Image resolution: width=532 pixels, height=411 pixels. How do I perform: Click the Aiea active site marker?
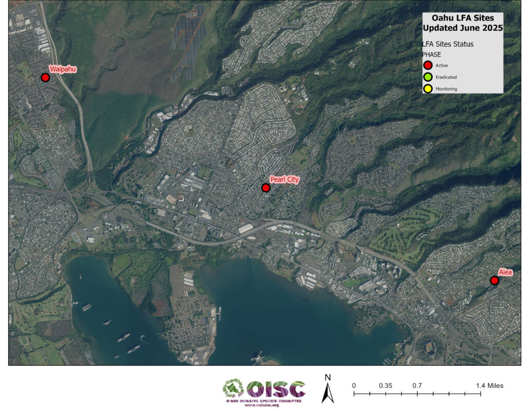(x=494, y=281)
